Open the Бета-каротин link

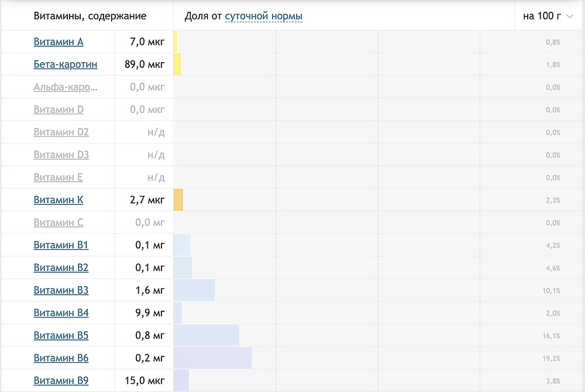pos(66,64)
